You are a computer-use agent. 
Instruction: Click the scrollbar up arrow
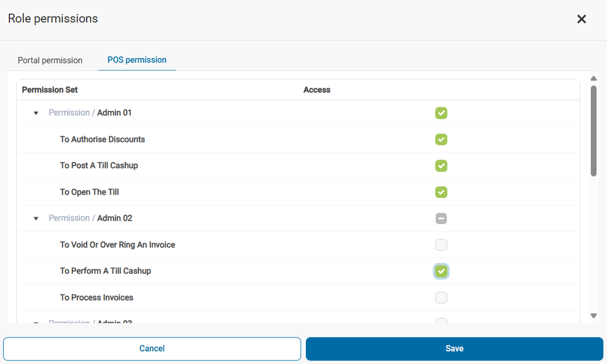pos(593,78)
